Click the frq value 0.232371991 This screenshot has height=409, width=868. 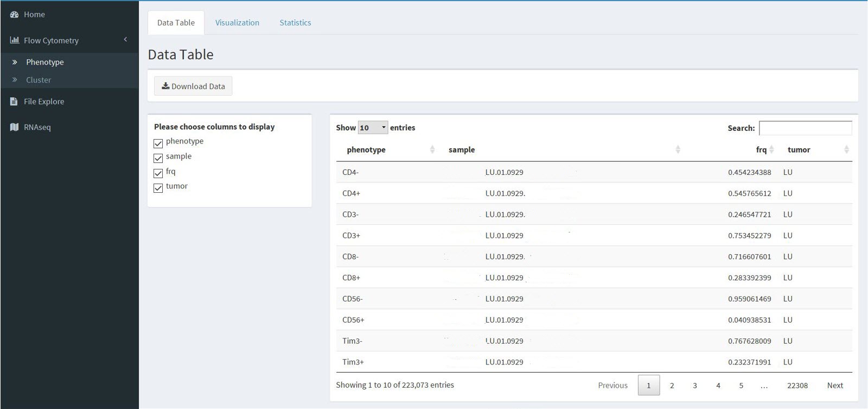(749, 362)
